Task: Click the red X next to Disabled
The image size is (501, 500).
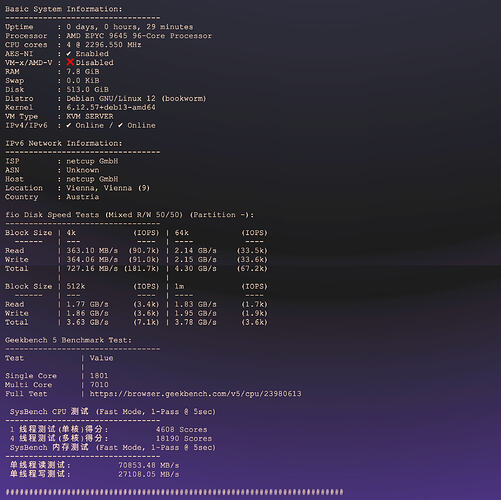Action: tap(70, 62)
